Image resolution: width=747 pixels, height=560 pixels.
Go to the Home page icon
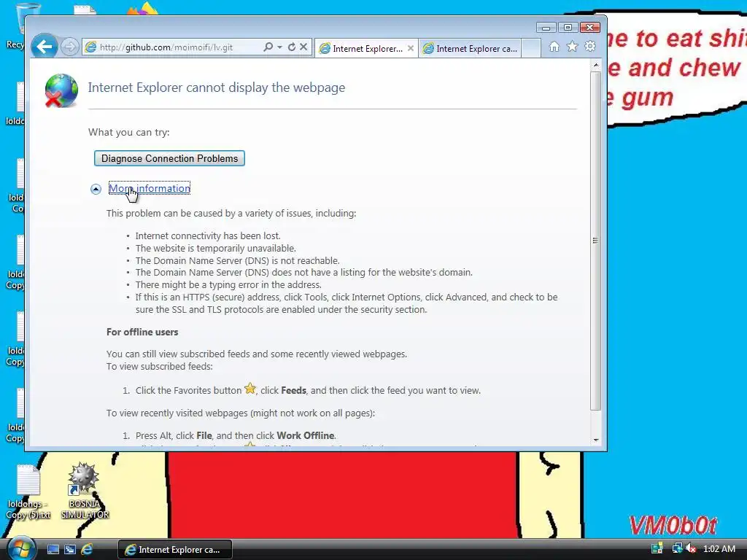[554, 47]
